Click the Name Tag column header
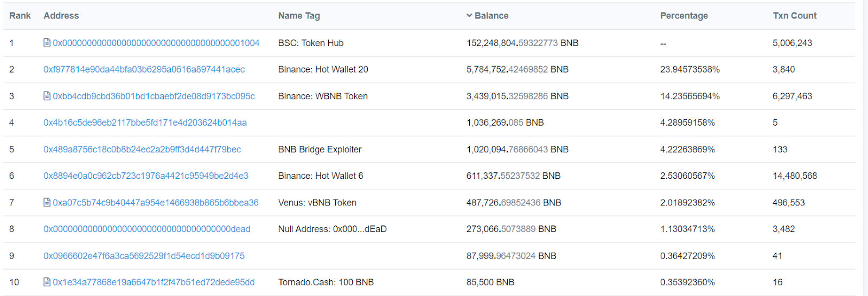This screenshot has height=296, width=868. click(299, 16)
